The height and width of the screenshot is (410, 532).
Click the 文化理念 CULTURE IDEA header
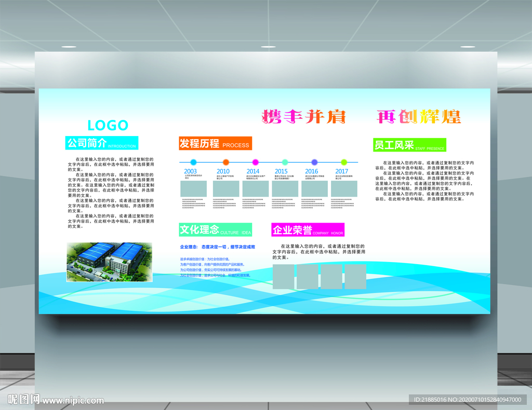(216, 229)
